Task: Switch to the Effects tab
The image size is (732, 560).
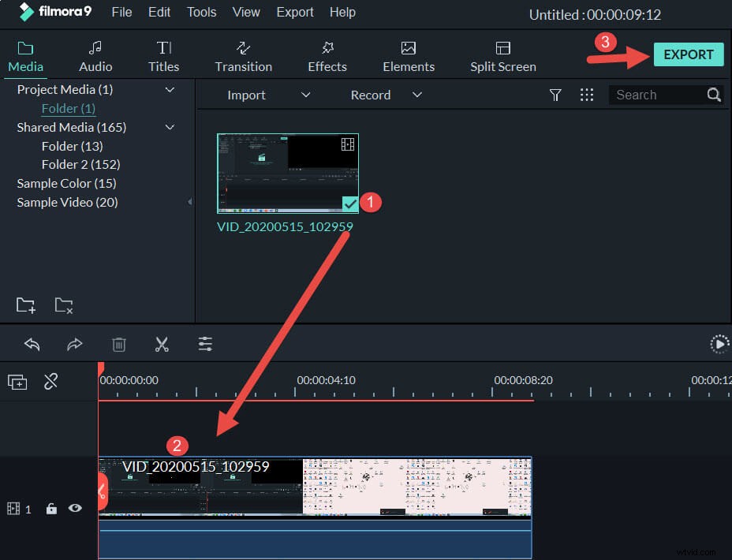Action: (x=327, y=55)
